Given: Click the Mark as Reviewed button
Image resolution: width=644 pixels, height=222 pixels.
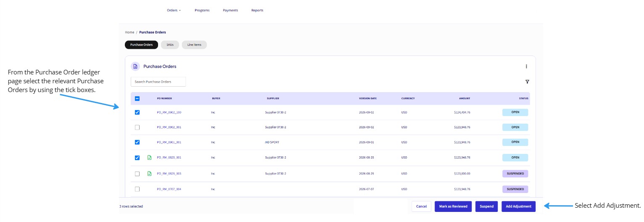Looking at the screenshot, I should click(x=453, y=206).
